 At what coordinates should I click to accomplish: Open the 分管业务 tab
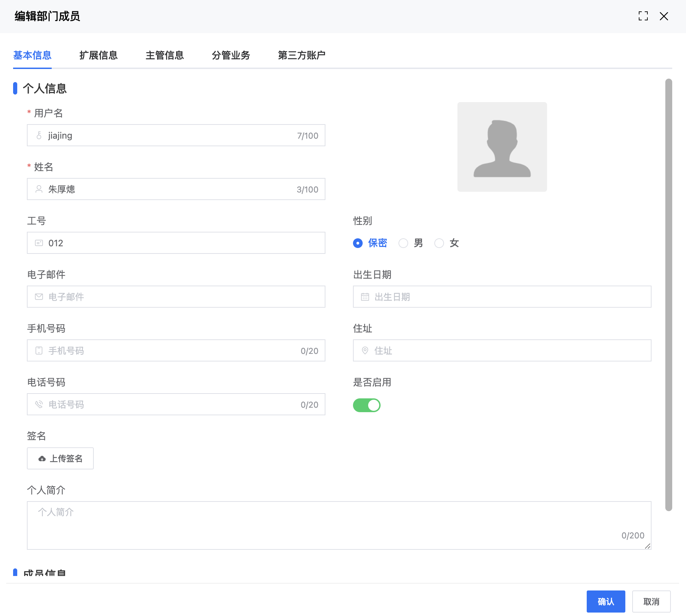[231, 55]
